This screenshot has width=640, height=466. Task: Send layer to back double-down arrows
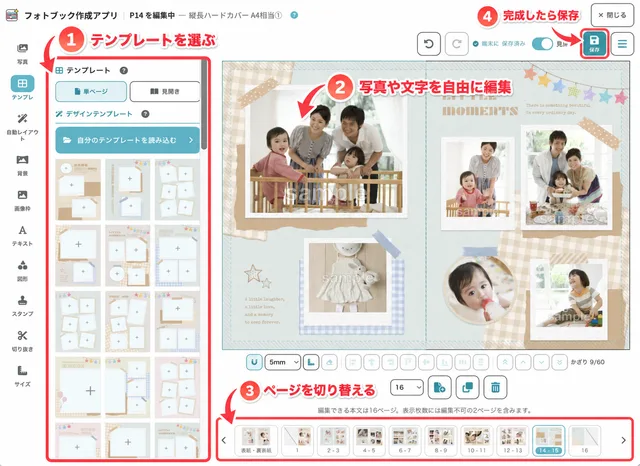560,362
